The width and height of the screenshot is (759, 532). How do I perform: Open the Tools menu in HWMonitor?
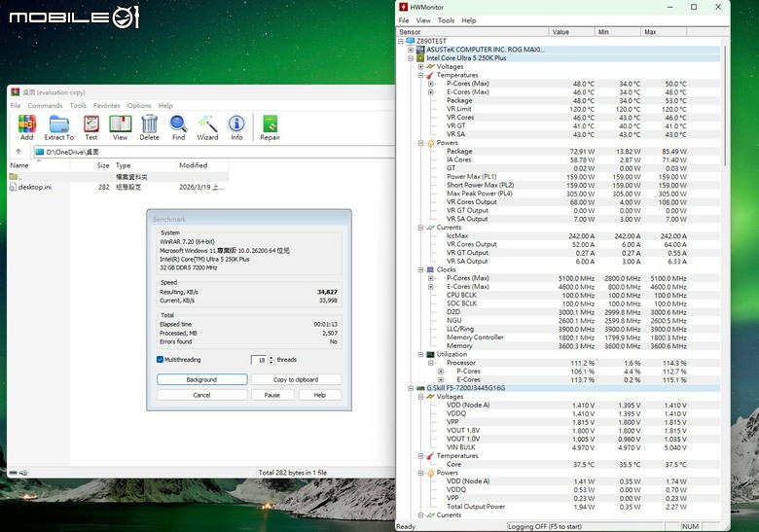click(446, 20)
